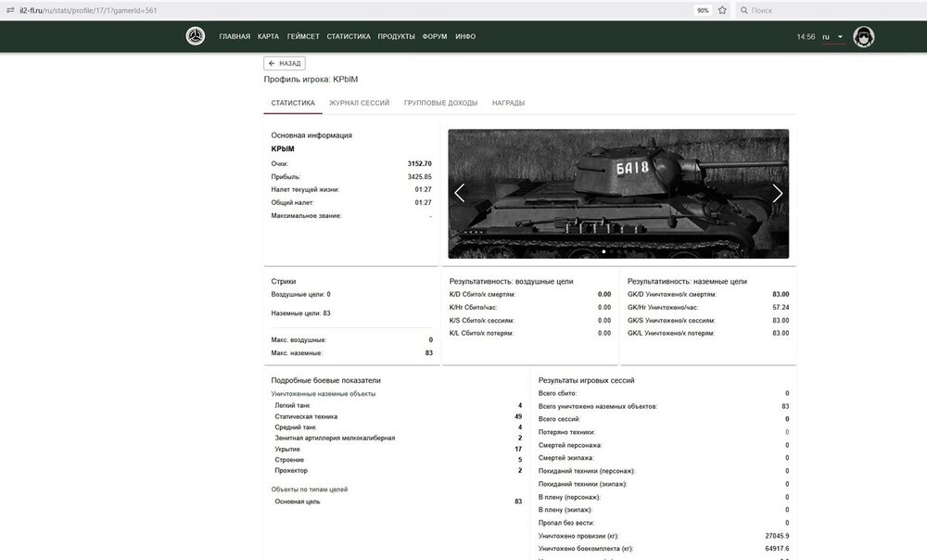Click the site info icon beside the URL
Image resolution: width=927 pixels, height=560 pixels.
point(9,9)
